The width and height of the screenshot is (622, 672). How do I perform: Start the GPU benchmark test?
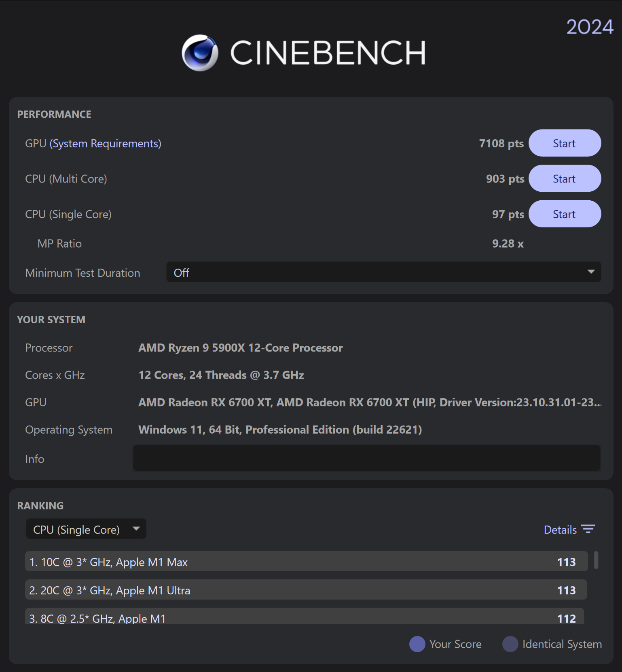[x=565, y=143]
